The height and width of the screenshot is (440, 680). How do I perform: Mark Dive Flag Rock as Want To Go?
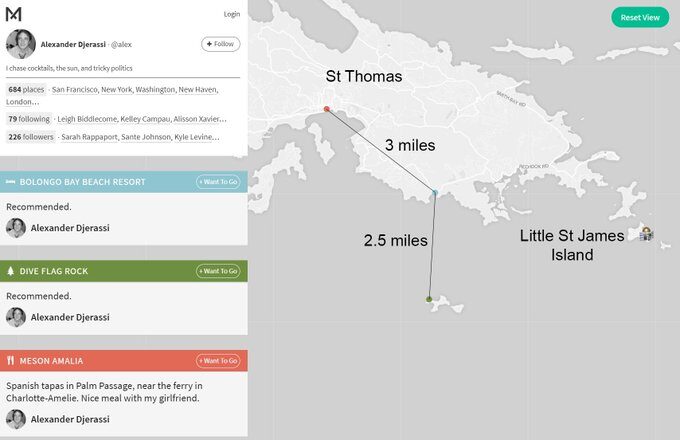click(218, 271)
